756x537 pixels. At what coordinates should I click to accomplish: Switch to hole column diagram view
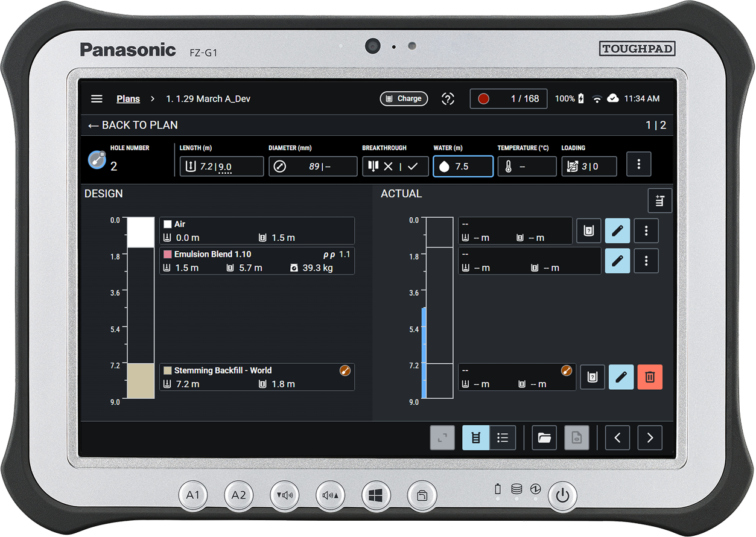pos(476,438)
